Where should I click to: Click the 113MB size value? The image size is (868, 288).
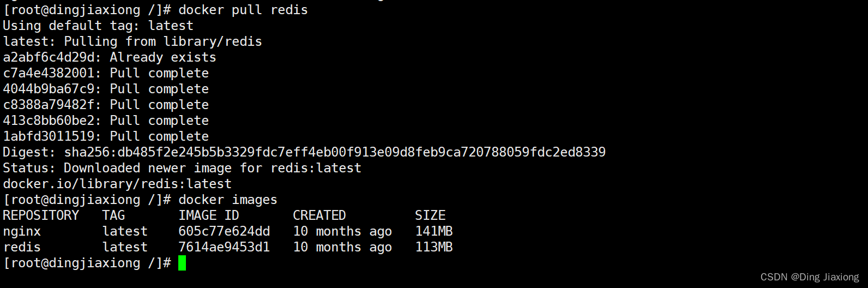click(x=434, y=247)
